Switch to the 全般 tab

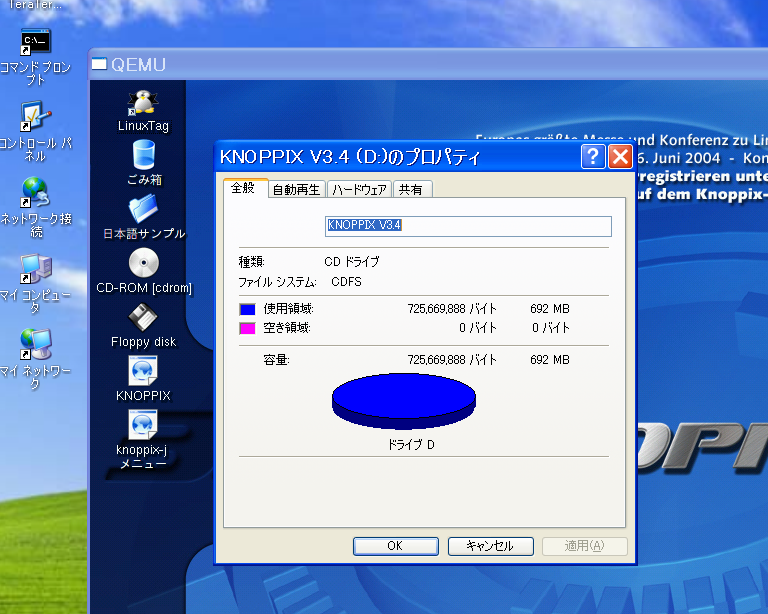tap(244, 188)
